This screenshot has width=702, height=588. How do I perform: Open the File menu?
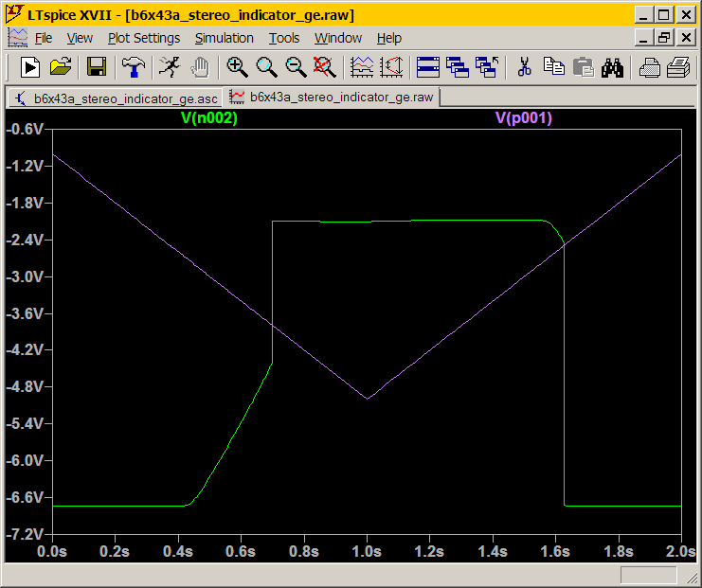click(44, 38)
